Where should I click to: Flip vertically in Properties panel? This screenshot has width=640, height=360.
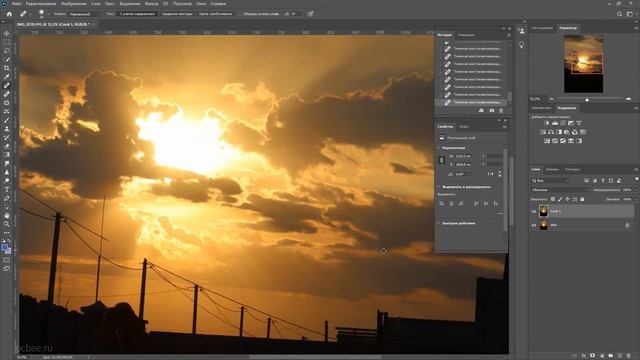click(x=500, y=174)
